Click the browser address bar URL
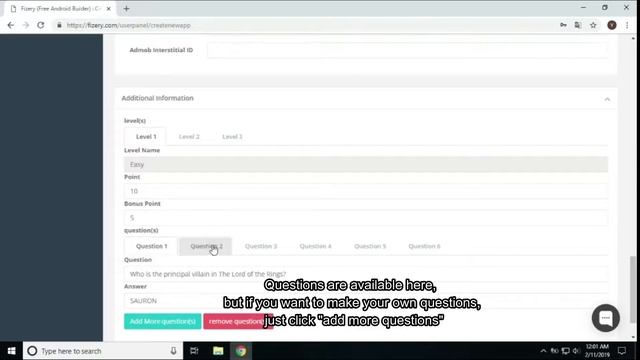 pos(129,25)
